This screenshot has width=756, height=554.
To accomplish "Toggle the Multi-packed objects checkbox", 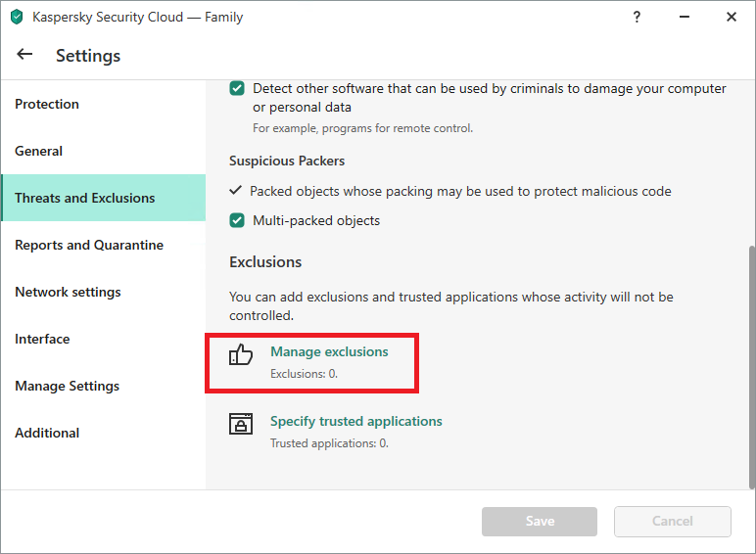I will 237,220.
